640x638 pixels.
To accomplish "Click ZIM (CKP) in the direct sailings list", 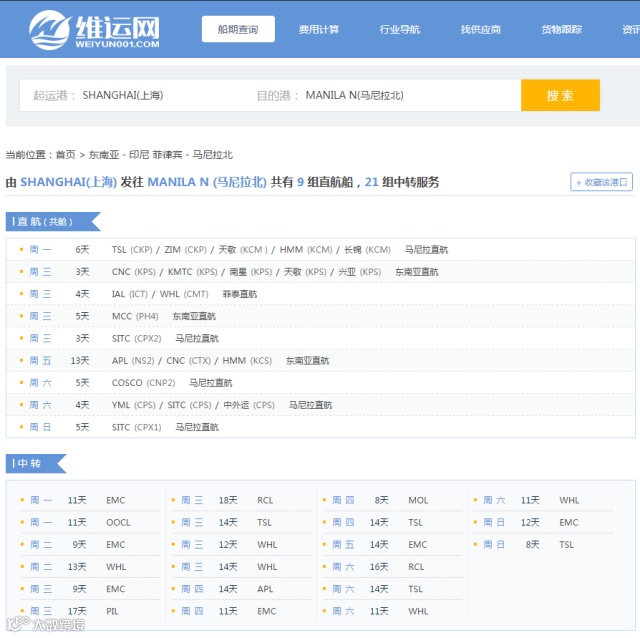I will click(185, 249).
